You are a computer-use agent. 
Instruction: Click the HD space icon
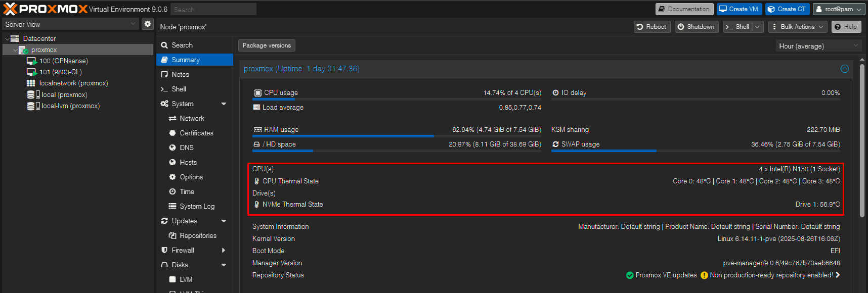pyautogui.click(x=256, y=144)
